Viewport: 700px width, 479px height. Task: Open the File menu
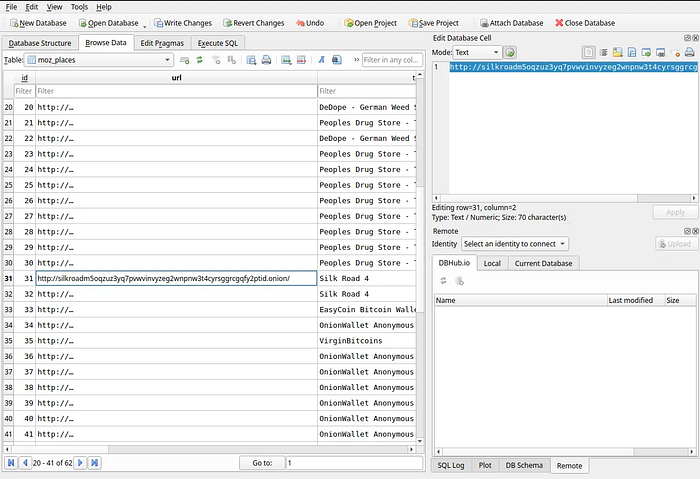(x=11, y=7)
